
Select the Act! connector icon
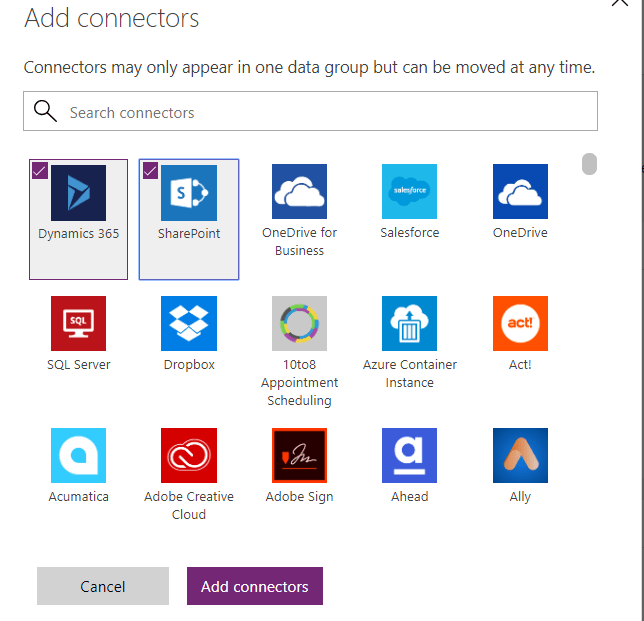520,323
